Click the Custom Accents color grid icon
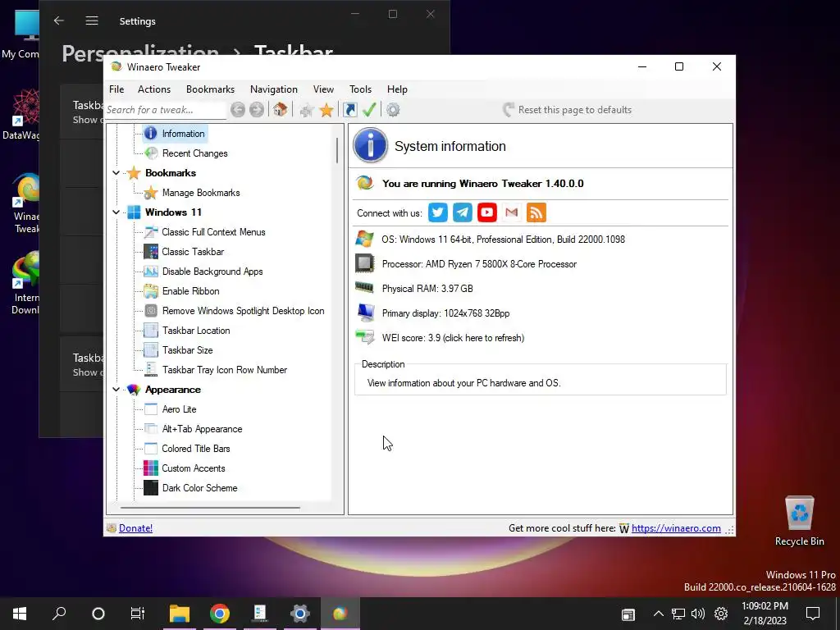This screenshot has width=840, height=630. tap(151, 468)
